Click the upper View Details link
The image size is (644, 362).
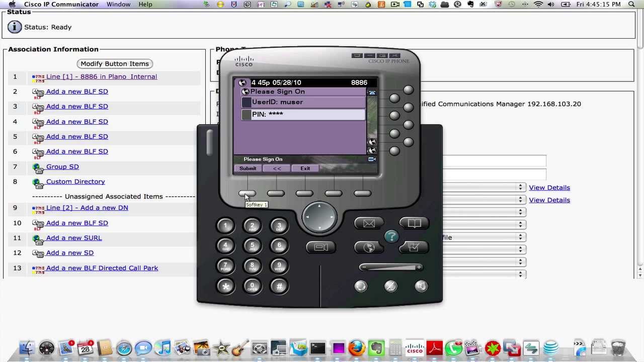pos(549,188)
